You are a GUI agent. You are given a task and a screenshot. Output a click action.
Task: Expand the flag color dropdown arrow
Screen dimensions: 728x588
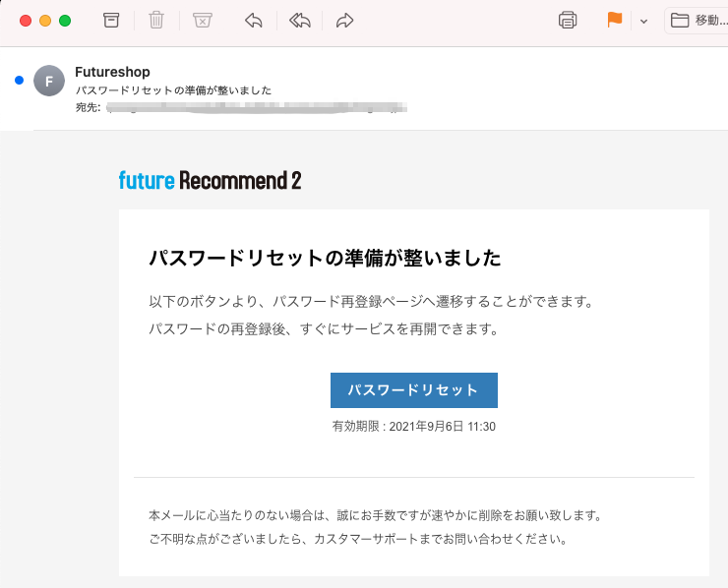(x=643, y=21)
